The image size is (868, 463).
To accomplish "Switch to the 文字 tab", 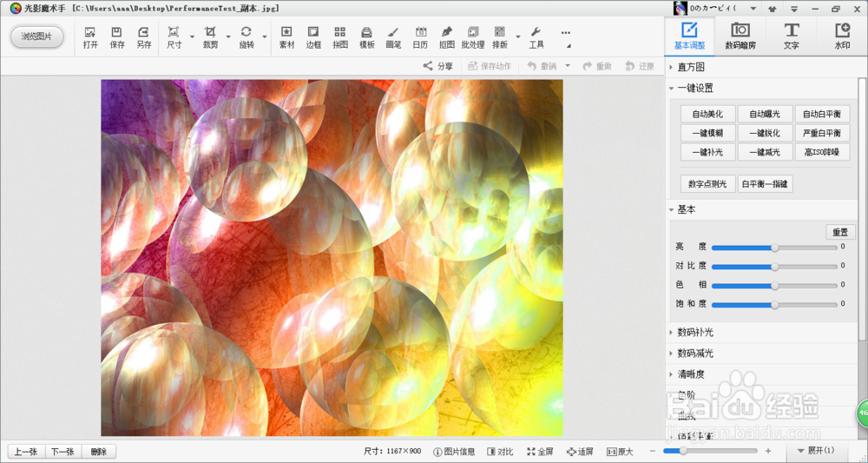I will pyautogui.click(x=791, y=36).
